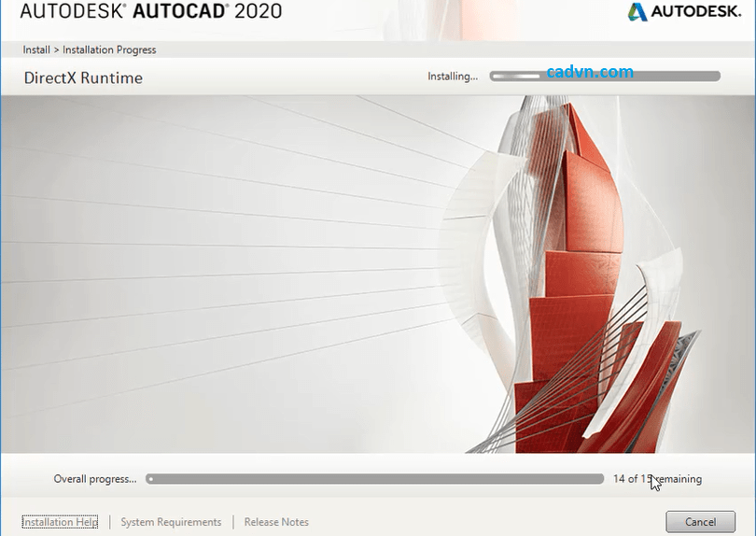Click the 'Install > Installation Progress' breadcrumb

90,49
